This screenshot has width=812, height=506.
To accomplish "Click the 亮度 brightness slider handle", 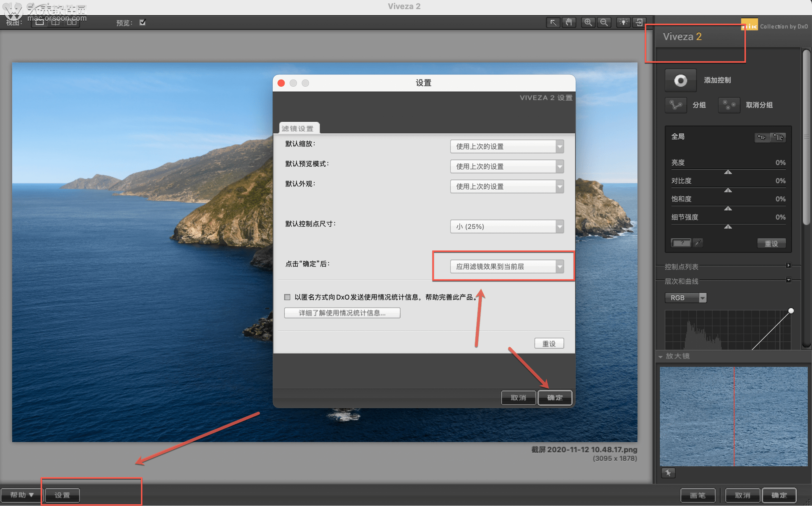I will 728,172.
